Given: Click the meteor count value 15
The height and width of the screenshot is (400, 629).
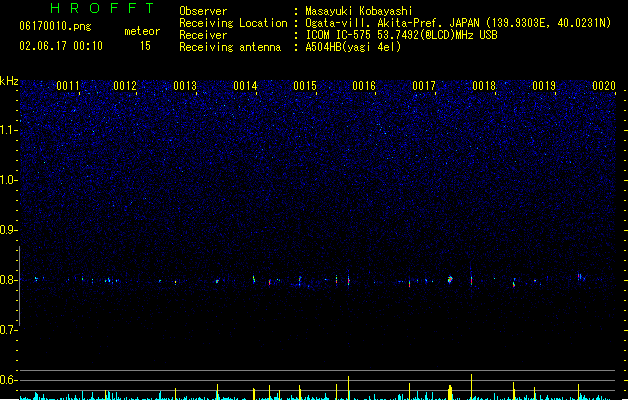Looking at the screenshot, I should click(145, 46).
